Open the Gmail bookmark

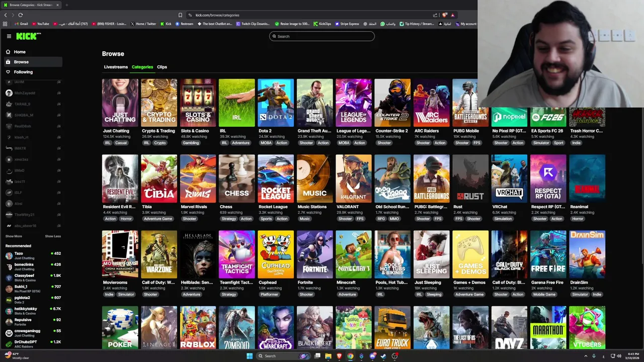click(21, 24)
